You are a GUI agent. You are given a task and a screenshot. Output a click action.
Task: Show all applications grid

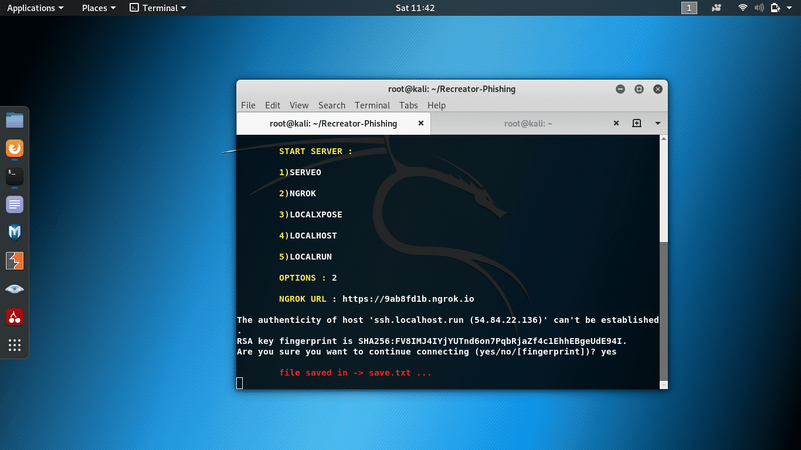[x=14, y=345]
